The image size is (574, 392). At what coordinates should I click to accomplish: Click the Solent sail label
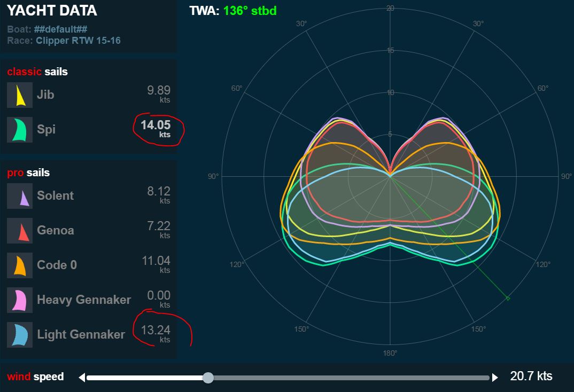point(55,195)
